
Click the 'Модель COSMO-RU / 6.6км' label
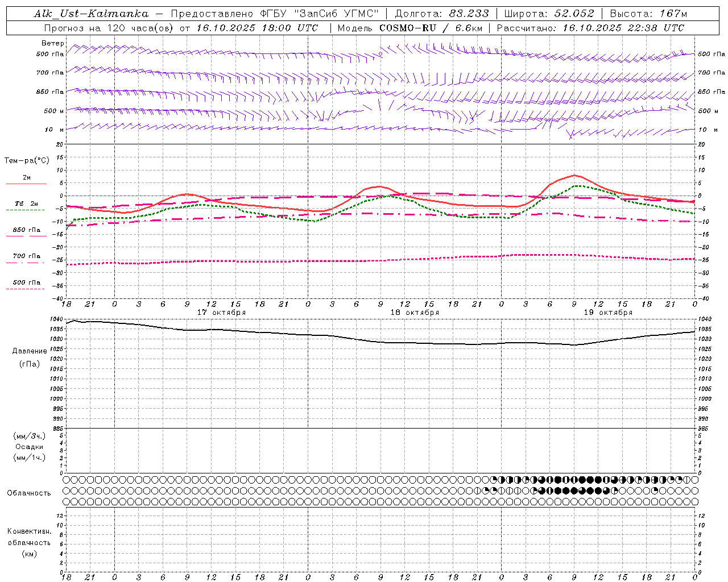[x=409, y=28]
